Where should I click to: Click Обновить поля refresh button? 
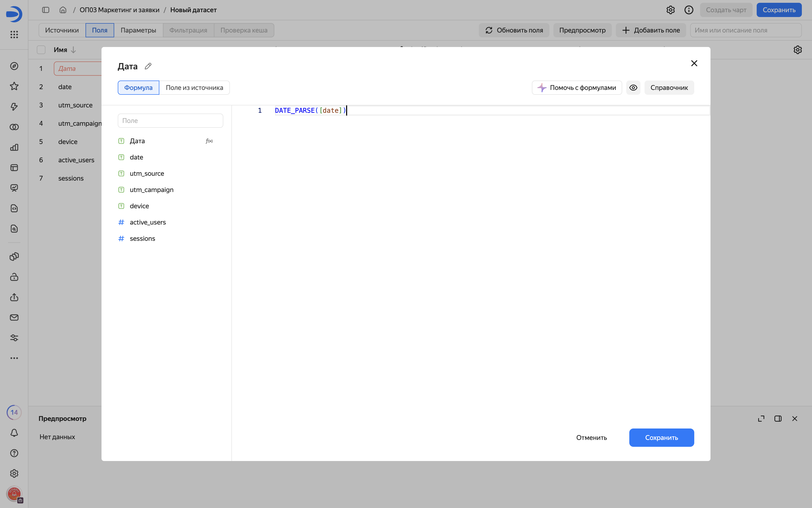pyautogui.click(x=514, y=30)
